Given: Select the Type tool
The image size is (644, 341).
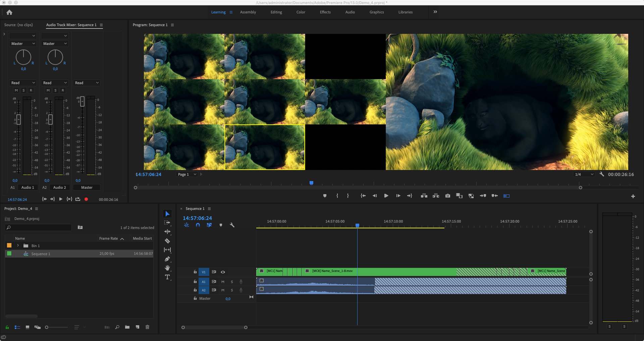Looking at the screenshot, I should coord(167,277).
